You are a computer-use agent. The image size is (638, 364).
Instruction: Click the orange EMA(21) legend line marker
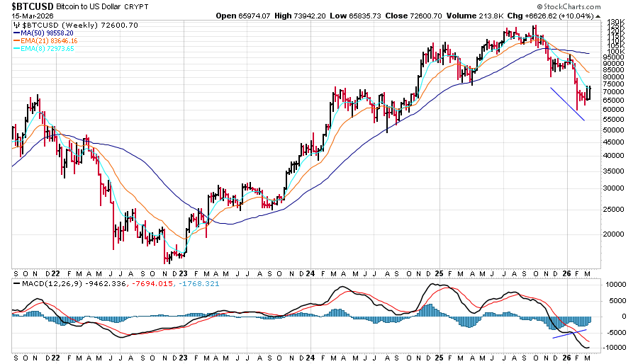tap(17, 40)
